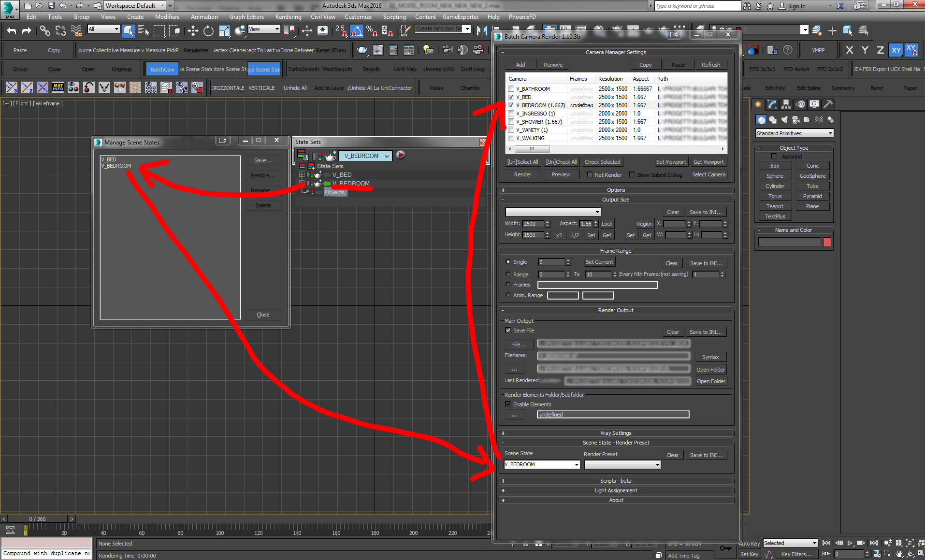The height and width of the screenshot is (560, 925).
Task: Enable the Net Render checkbox
Action: 590,175
